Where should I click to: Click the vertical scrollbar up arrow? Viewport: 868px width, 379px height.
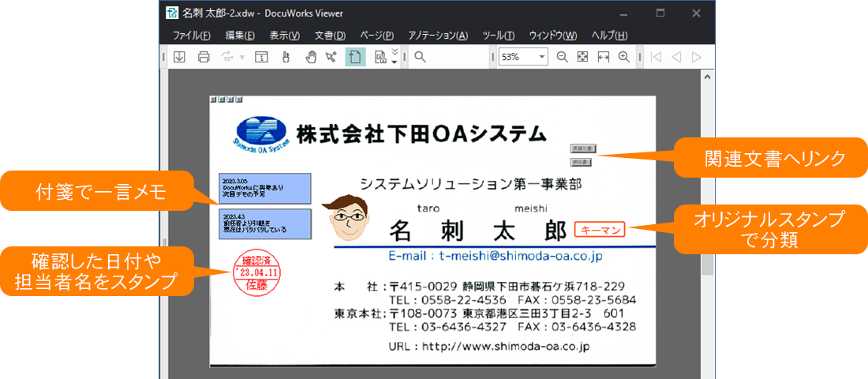click(707, 77)
